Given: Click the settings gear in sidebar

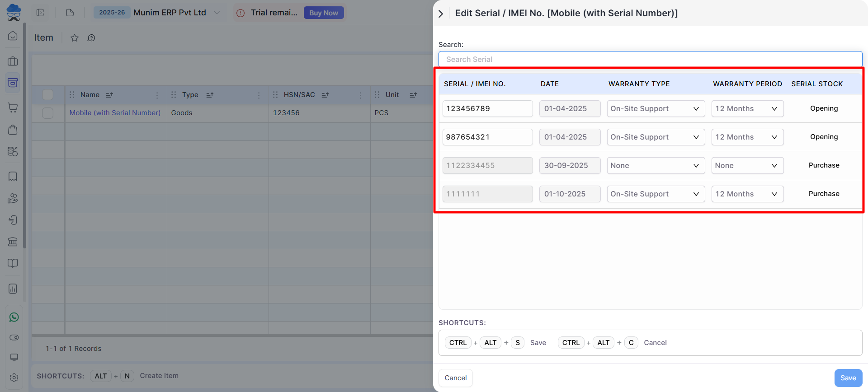Looking at the screenshot, I should [14, 378].
